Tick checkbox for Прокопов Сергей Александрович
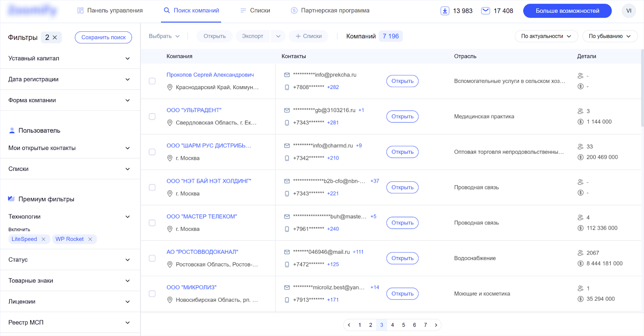 click(x=152, y=81)
